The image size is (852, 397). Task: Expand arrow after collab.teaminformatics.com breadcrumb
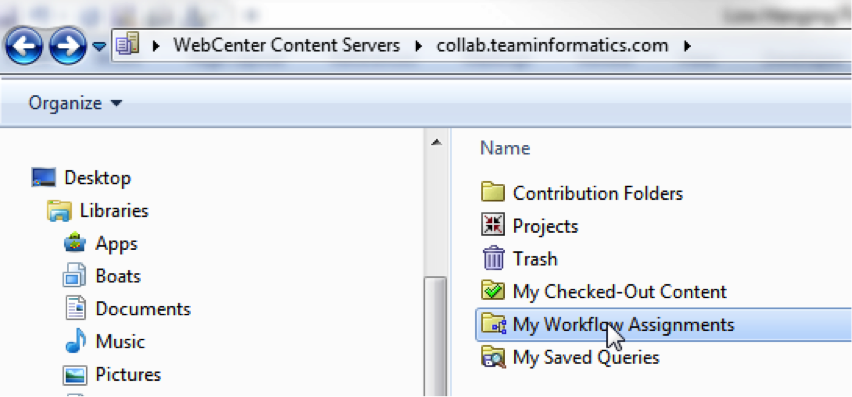tap(687, 46)
